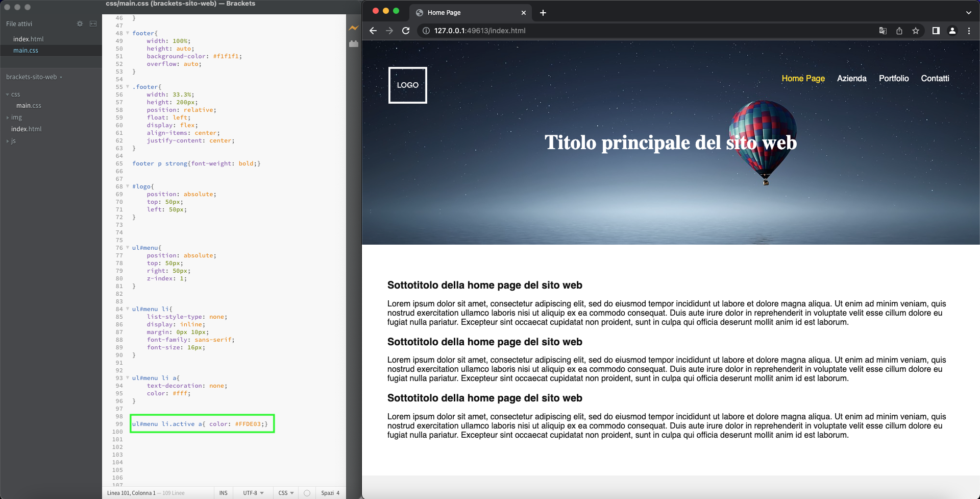The height and width of the screenshot is (499, 980).
Task: Open the brackets-sito-web project dropdown
Action: point(34,77)
